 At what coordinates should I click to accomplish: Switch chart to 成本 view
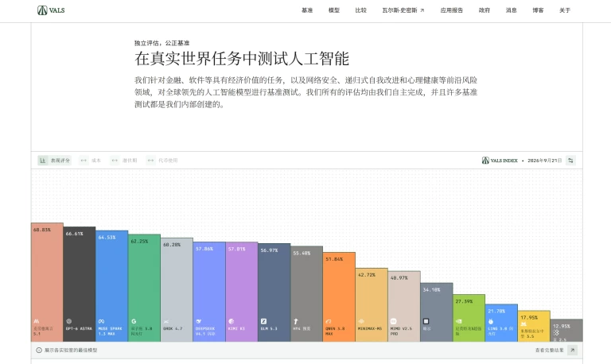click(91, 161)
